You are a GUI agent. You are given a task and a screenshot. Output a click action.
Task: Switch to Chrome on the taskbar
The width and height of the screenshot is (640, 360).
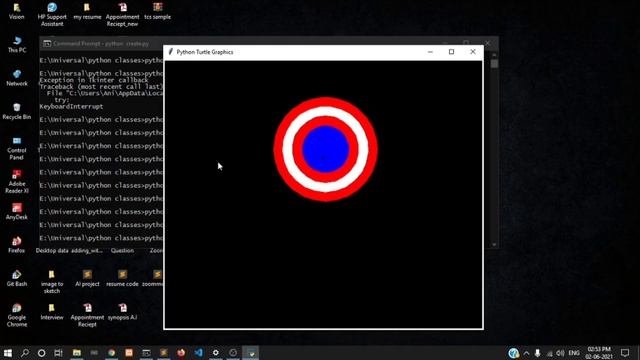pyautogui.click(x=111, y=353)
